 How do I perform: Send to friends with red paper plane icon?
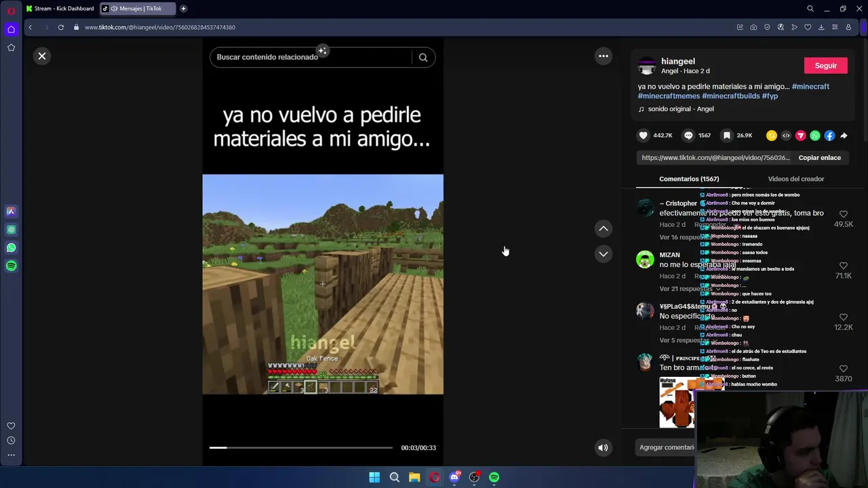click(801, 136)
